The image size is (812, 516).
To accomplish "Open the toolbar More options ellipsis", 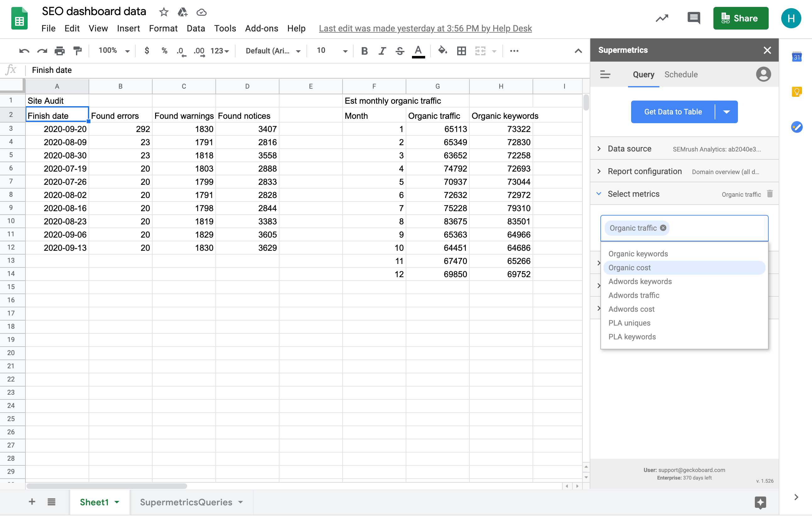I will 514,51.
